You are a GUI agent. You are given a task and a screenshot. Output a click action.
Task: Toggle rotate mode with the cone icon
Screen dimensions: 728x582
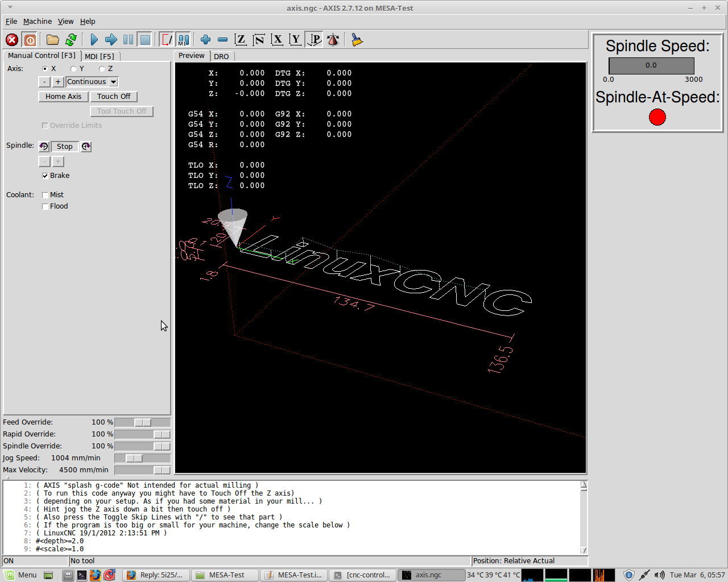click(x=333, y=40)
